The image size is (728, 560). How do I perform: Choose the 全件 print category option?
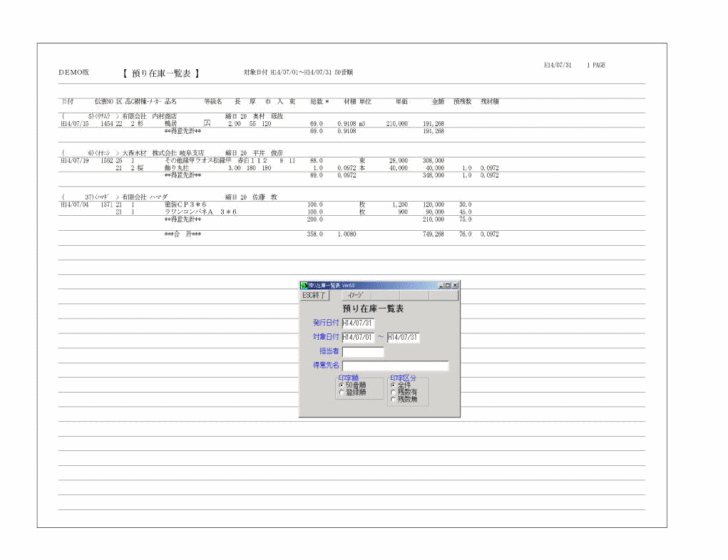(x=393, y=385)
